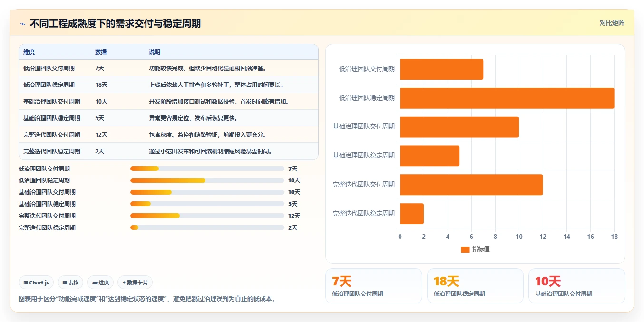This screenshot has width=644, height=322.
Task: Click chart bar for 基础治理团队交付周期
Action: coord(459,127)
